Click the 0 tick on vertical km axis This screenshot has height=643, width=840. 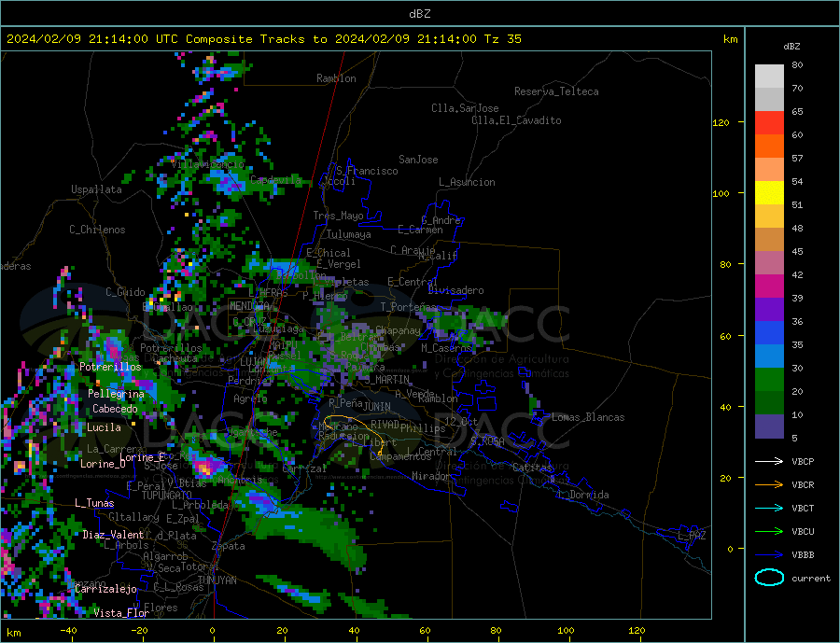click(x=729, y=549)
